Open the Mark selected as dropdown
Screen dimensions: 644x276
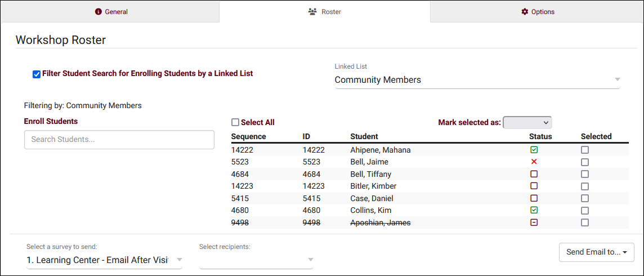(527, 122)
